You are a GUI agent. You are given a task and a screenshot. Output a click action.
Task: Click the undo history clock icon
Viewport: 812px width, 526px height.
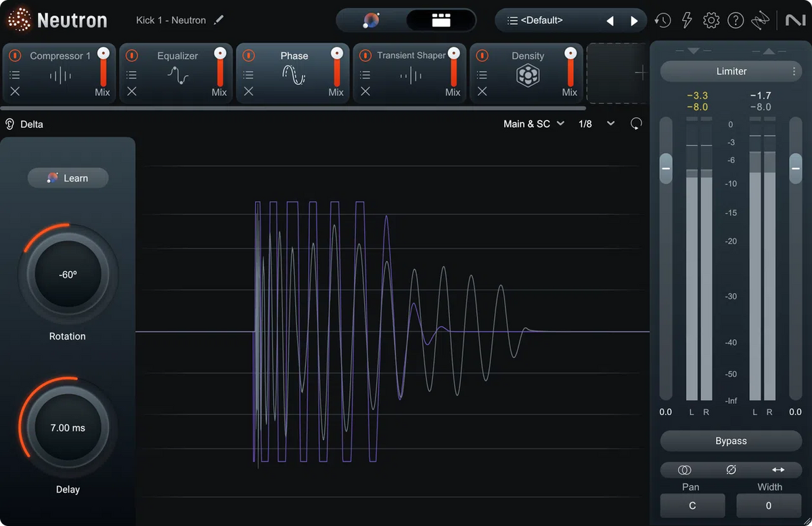pyautogui.click(x=662, y=20)
